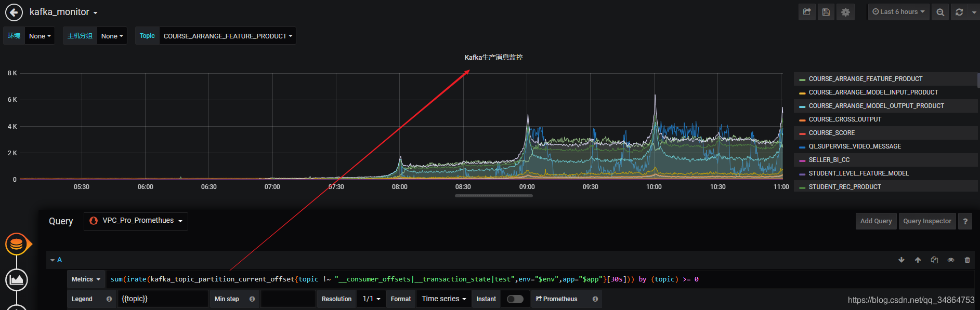Move query A up
This screenshot has height=310, width=980.
click(x=918, y=260)
